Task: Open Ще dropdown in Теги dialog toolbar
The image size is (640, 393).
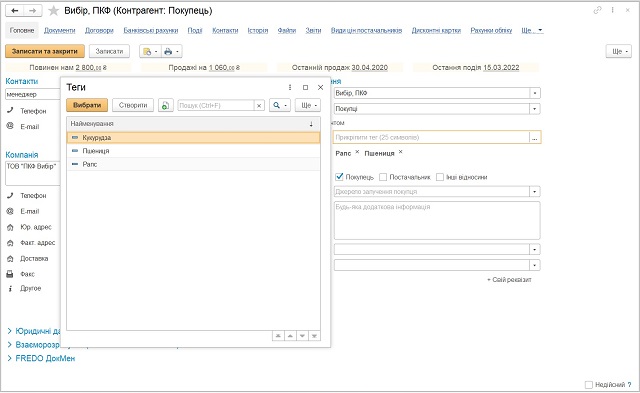Action: 308,105
